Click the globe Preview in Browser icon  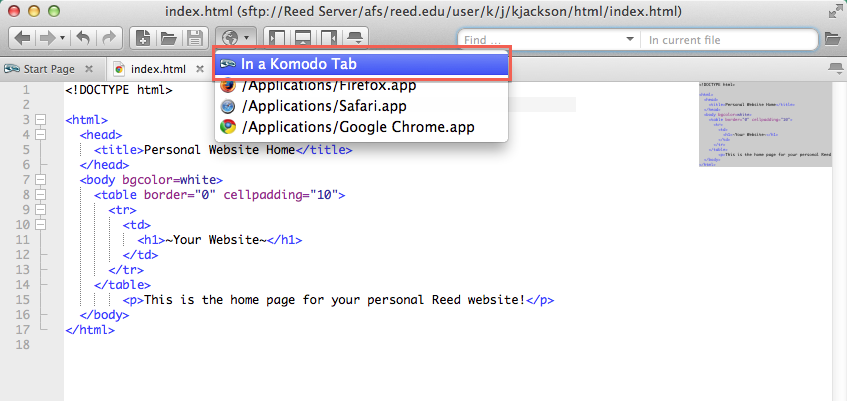click(x=230, y=39)
